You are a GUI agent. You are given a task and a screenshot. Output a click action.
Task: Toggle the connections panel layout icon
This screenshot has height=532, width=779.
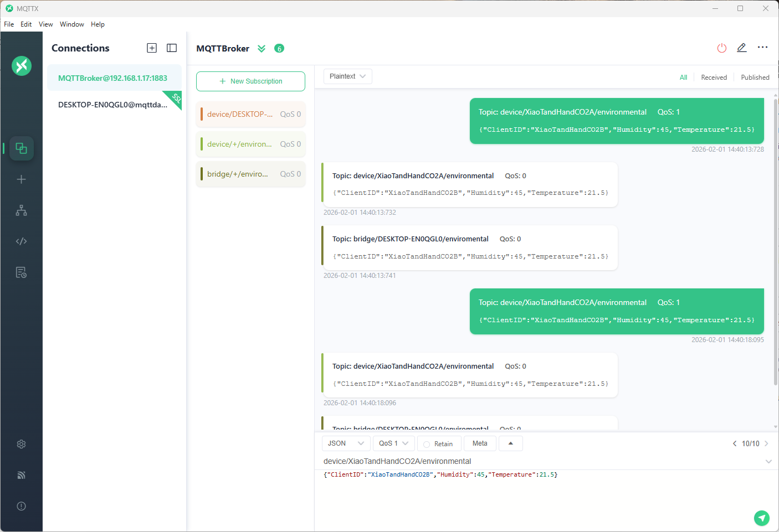click(x=172, y=48)
